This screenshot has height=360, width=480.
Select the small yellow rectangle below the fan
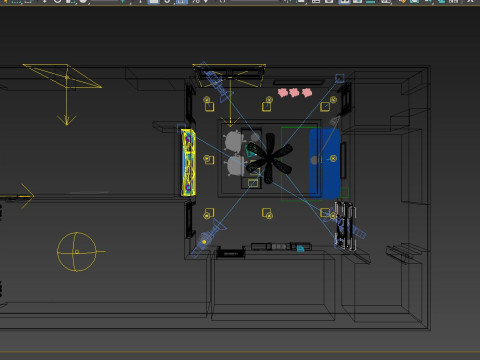point(253,183)
